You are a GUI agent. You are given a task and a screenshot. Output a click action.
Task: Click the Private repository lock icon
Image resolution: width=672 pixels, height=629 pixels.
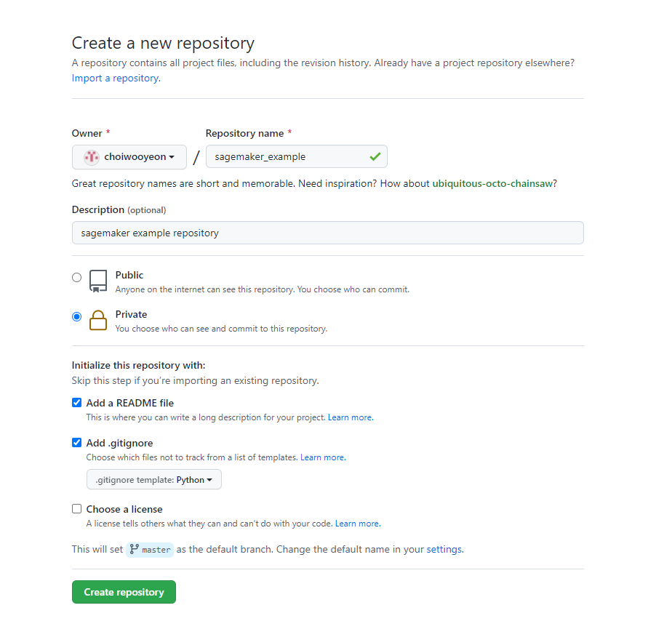point(98,320)
